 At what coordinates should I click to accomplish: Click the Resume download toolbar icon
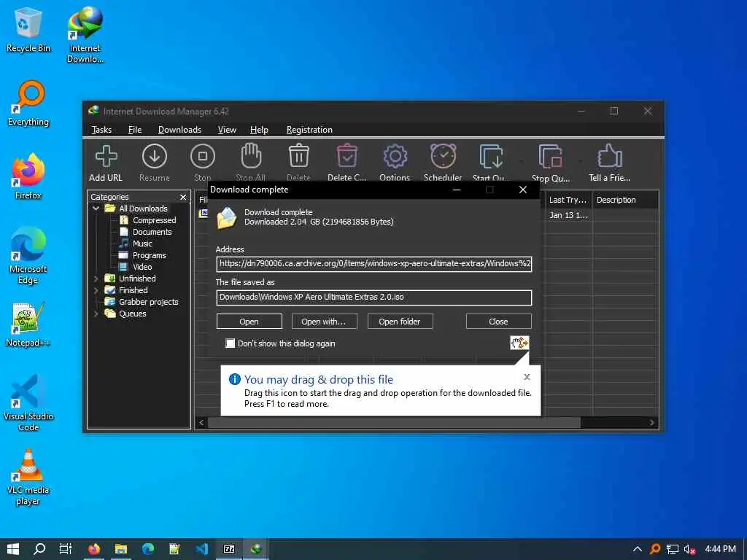pyautogui.click(x=155, y=157)
